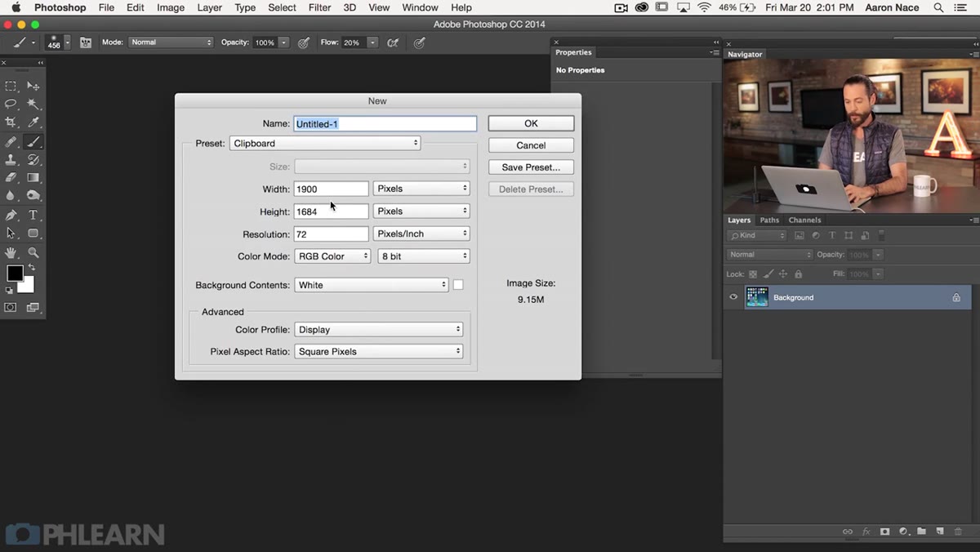980x552 pixels.
Task: Open the Brush panel toggle icon
Action: [86, 42]
